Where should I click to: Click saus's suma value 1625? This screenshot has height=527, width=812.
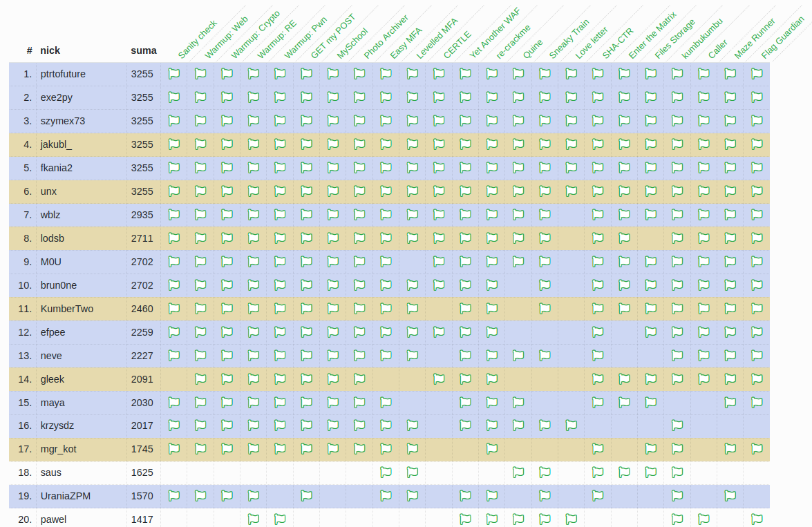(x=142, y=472)
